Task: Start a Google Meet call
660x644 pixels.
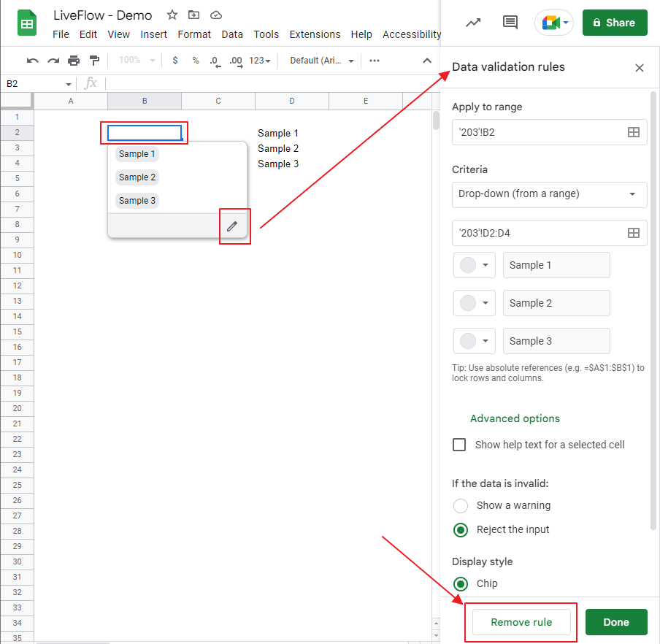Action: pyautogui.click(x=554, y=23)
